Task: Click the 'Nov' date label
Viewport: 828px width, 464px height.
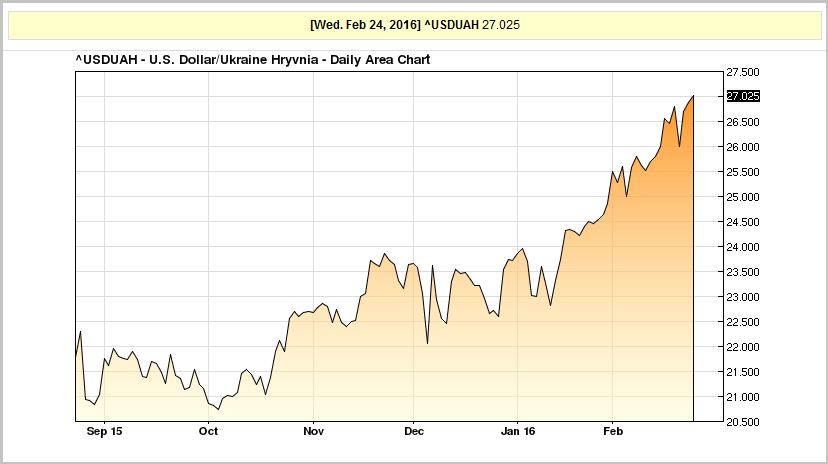Action: [x=313, y=431]
